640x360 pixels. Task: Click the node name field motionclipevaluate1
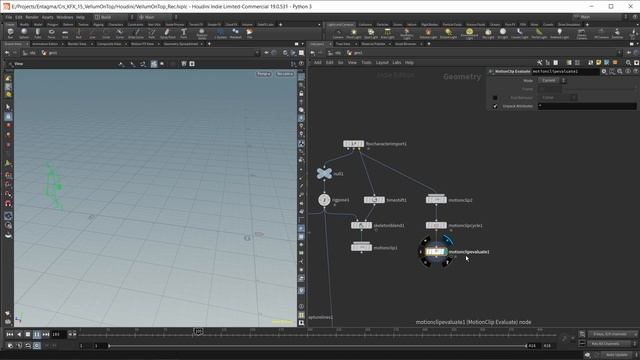(x=565, y=71)
